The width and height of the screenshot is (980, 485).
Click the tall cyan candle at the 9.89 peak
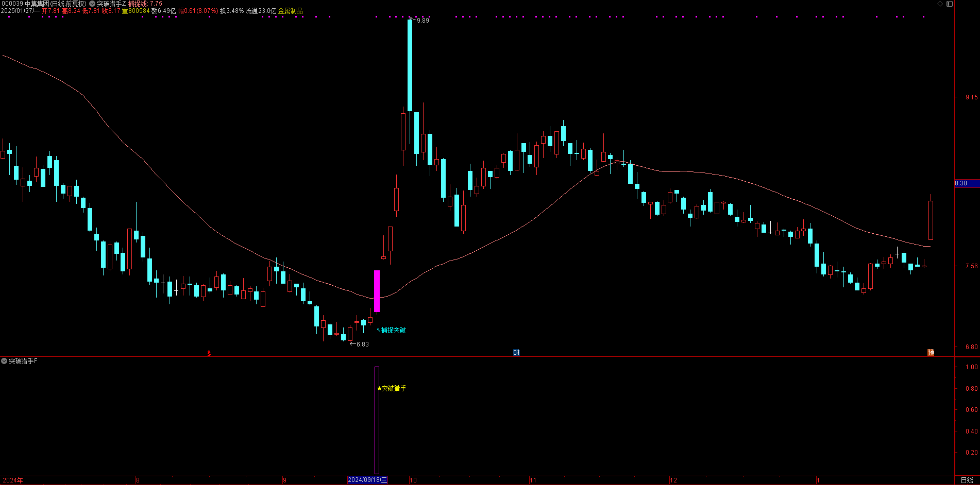coord(410,65)
